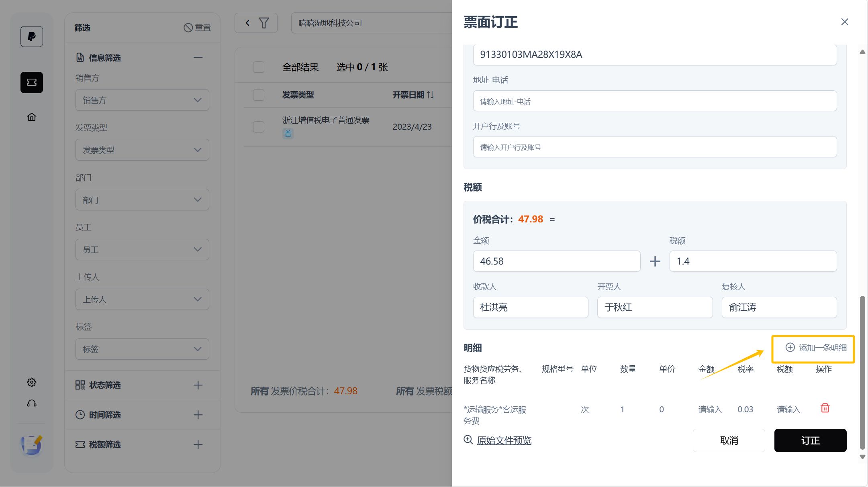This screenshot has height=487, width=868.
Task: Open headset support icon in sidebar
Action: pyautogui.click(x=32, y=403)
